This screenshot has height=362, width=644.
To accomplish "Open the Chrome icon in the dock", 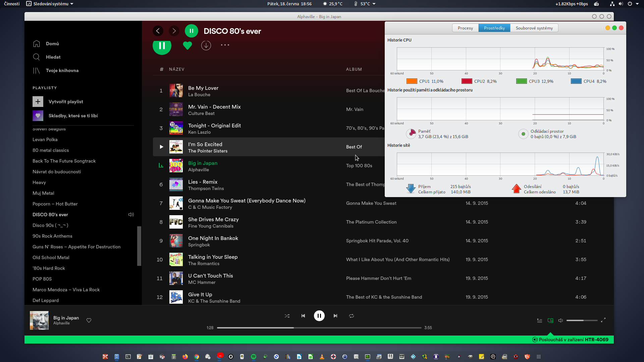I will point(197,357).
